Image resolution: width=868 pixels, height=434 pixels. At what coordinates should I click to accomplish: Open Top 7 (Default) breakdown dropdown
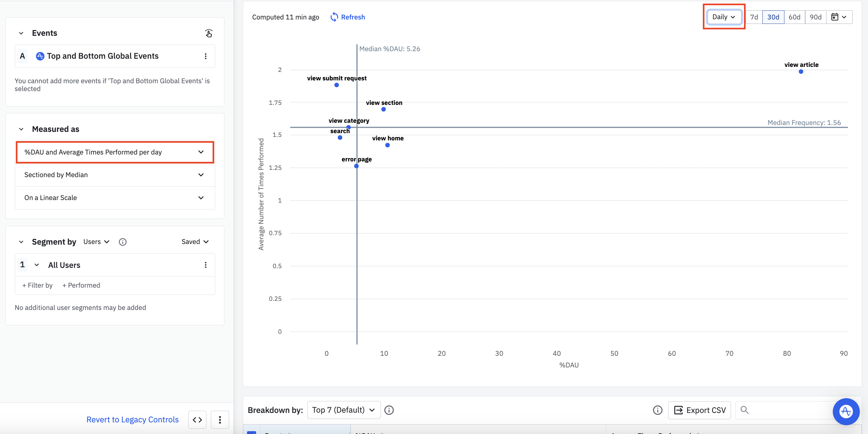tap(343, 410)
